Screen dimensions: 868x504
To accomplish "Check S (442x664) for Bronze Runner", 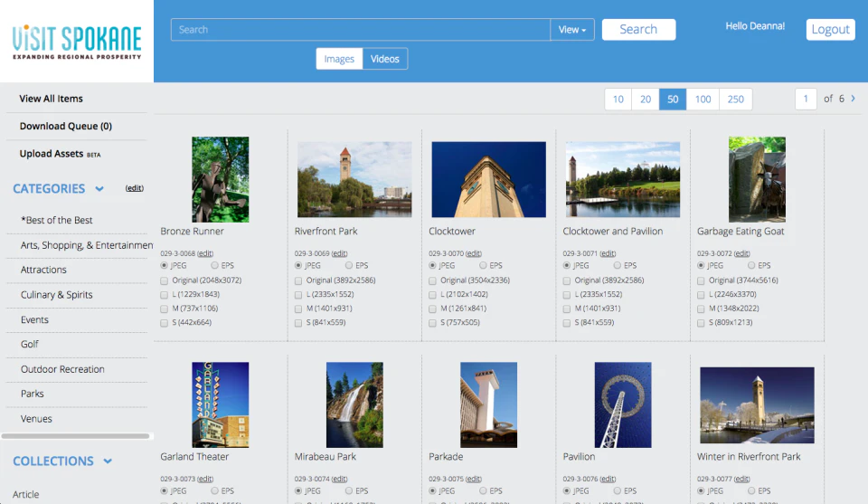I will point(165,323).
